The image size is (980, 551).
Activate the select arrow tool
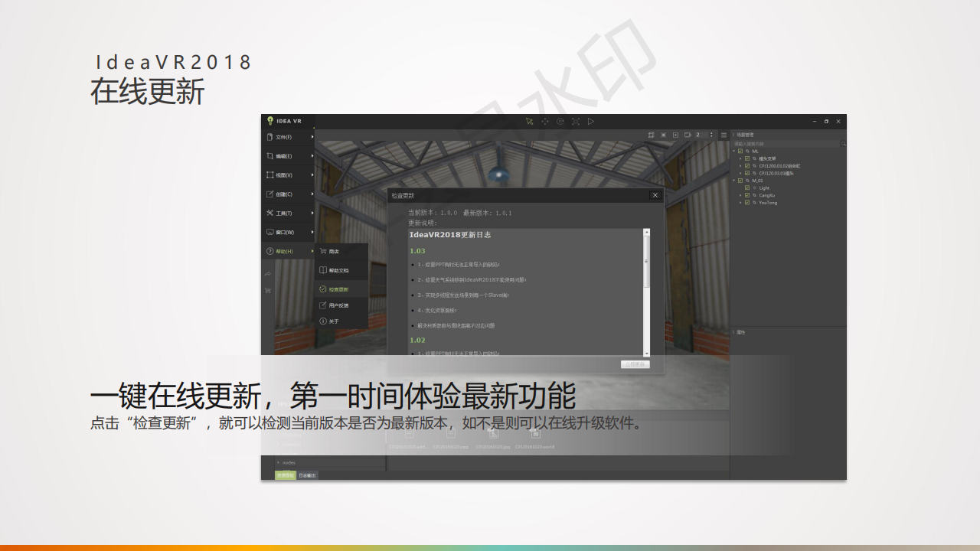tap(529, 121)
